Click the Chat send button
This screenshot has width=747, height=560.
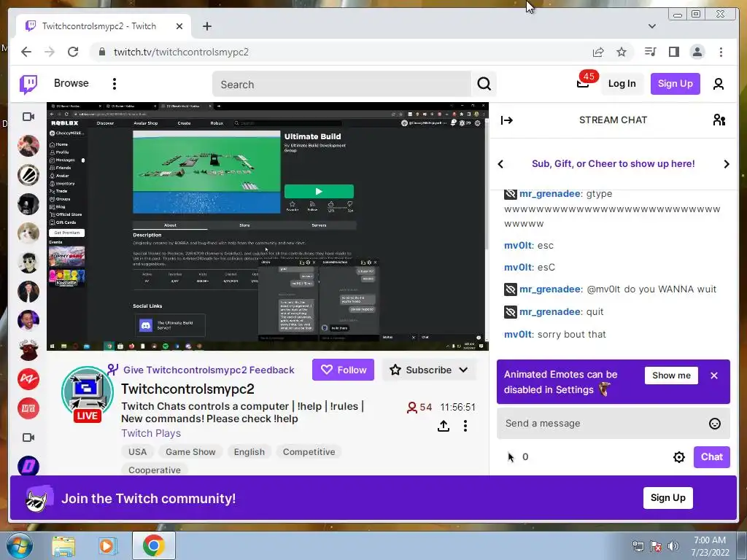712,457
